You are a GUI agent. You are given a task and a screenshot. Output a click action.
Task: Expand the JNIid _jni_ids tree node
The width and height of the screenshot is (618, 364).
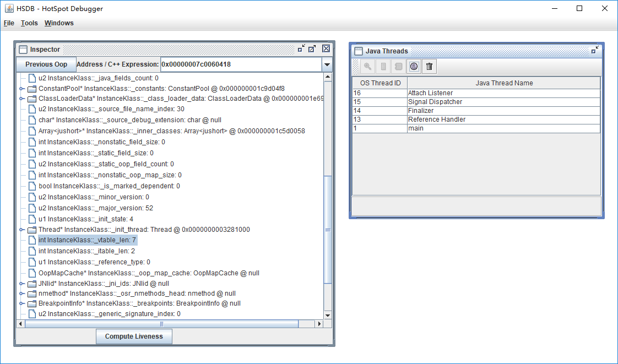[21, 284]
